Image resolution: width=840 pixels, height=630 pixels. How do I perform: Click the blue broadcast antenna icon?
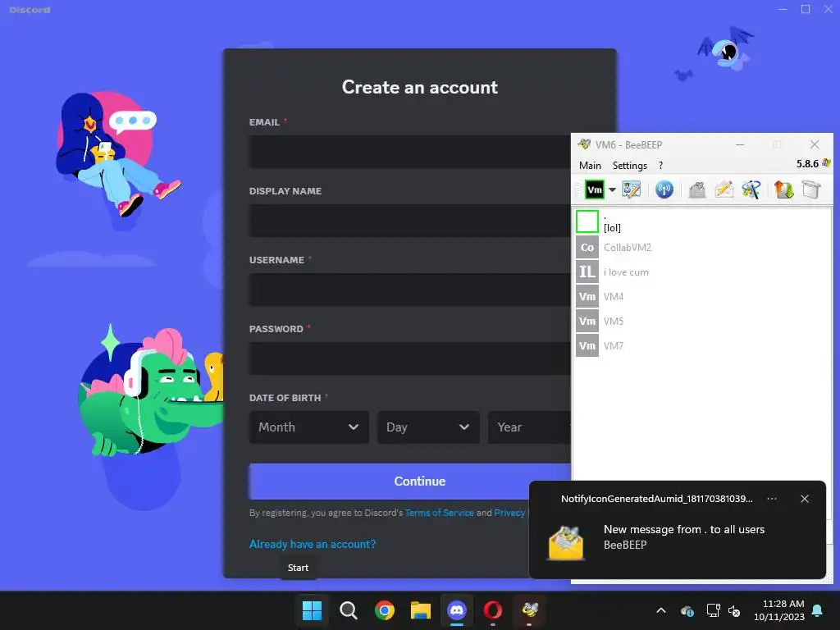click(664, 189)
